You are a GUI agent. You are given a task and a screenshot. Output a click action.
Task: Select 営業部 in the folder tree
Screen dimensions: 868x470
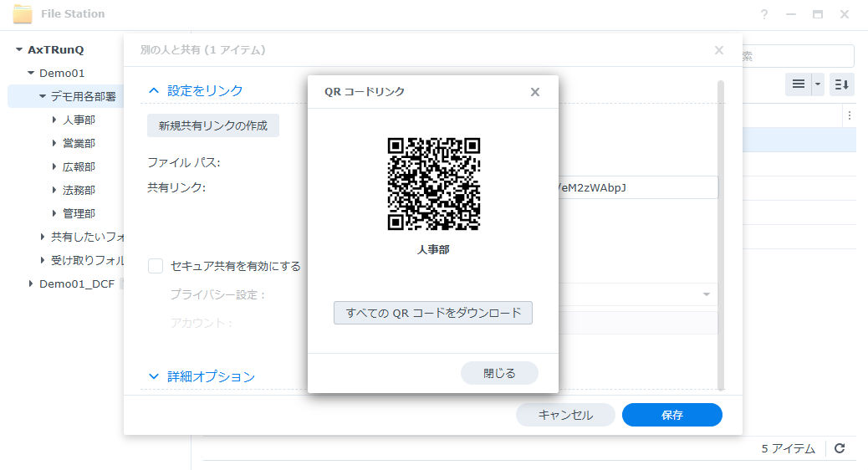[x=79, y=143]
